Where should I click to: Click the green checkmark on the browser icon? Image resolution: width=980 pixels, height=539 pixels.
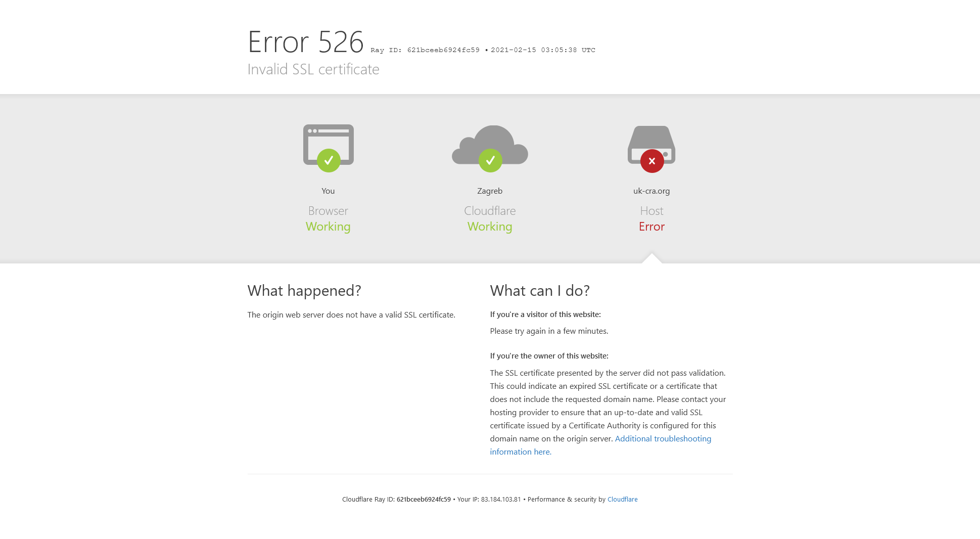[329, 160]
